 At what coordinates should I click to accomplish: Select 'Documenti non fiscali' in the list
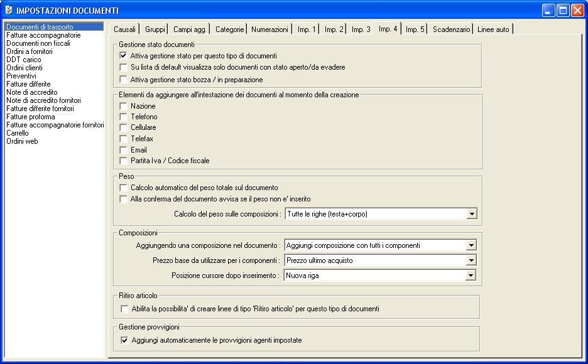point(55,43)
